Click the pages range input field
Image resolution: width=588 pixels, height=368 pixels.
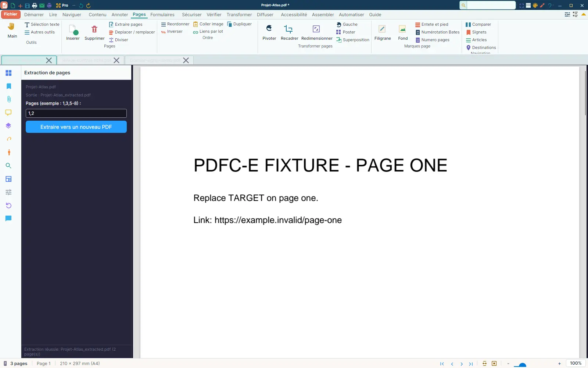pos(76,113)
